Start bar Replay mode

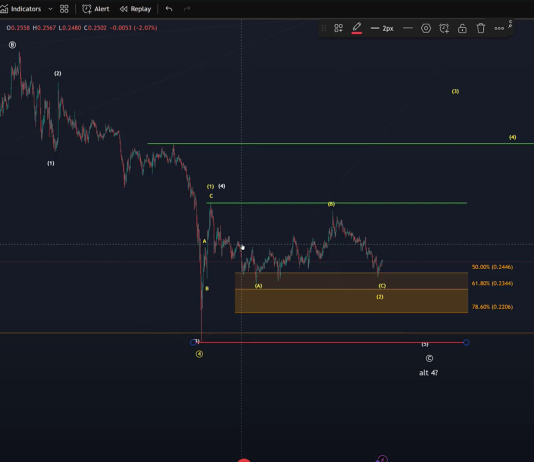tap(135, 9)
